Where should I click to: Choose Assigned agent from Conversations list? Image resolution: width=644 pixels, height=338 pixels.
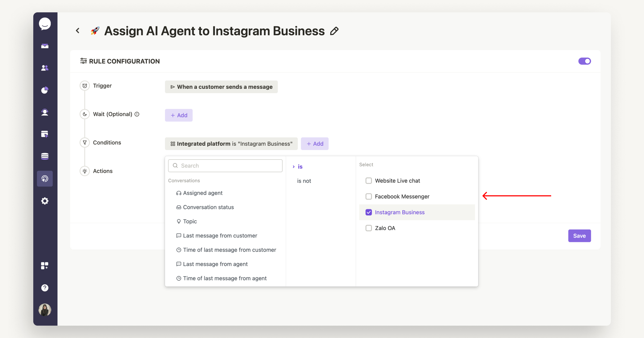pyautogui.click(x=203, y=193)
